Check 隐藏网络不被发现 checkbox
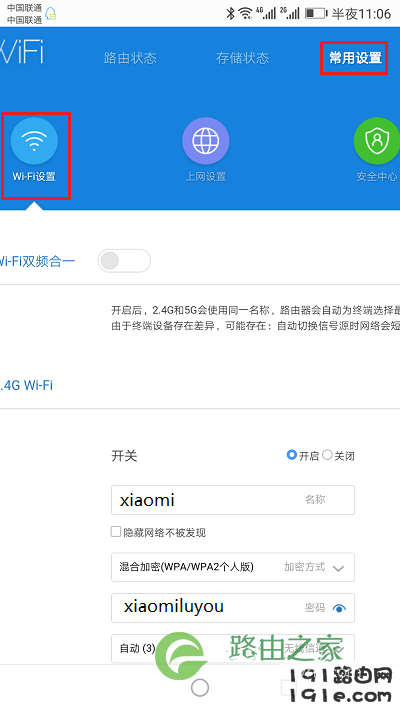This screenshot has width=400, height=711. tap(116, 531)
